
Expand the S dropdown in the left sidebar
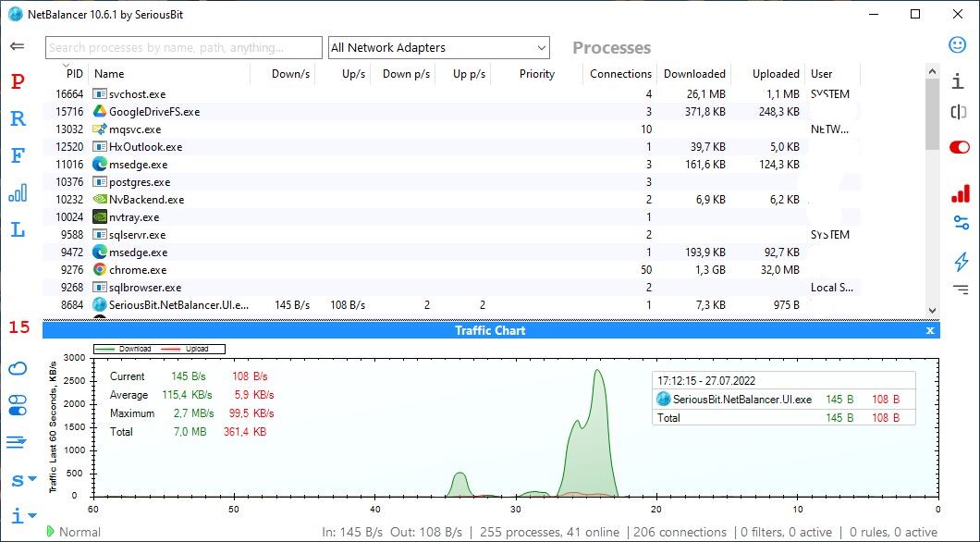(x=24, y=480)
